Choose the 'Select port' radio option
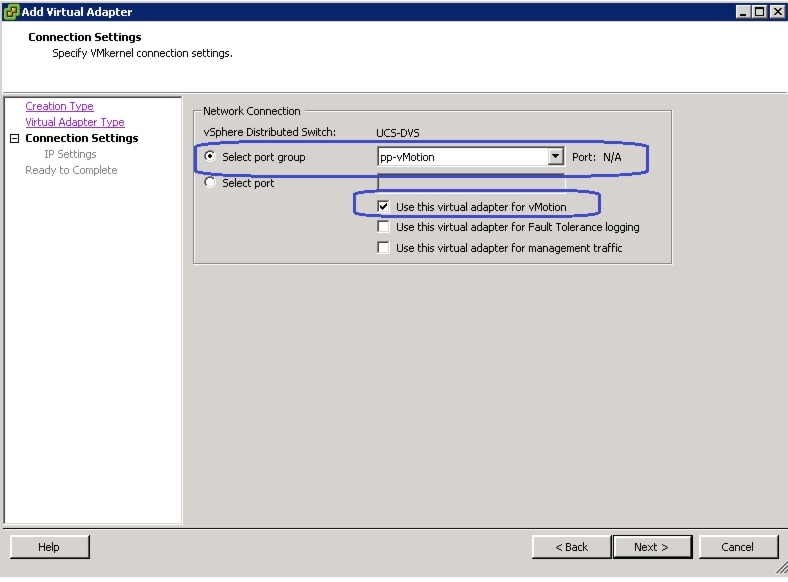Image resolution: width=788 pixels, height=582 pixels. (x=210, y=182)
